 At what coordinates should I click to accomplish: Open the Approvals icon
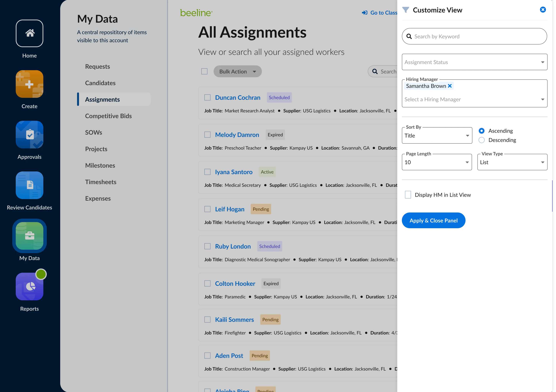click(30, 135)
